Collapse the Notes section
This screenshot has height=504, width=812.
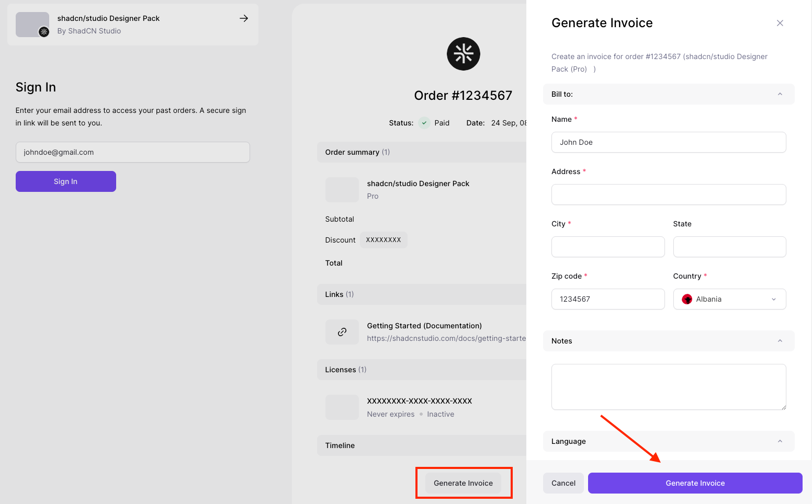pyautogui.click(x=780, y=341)
